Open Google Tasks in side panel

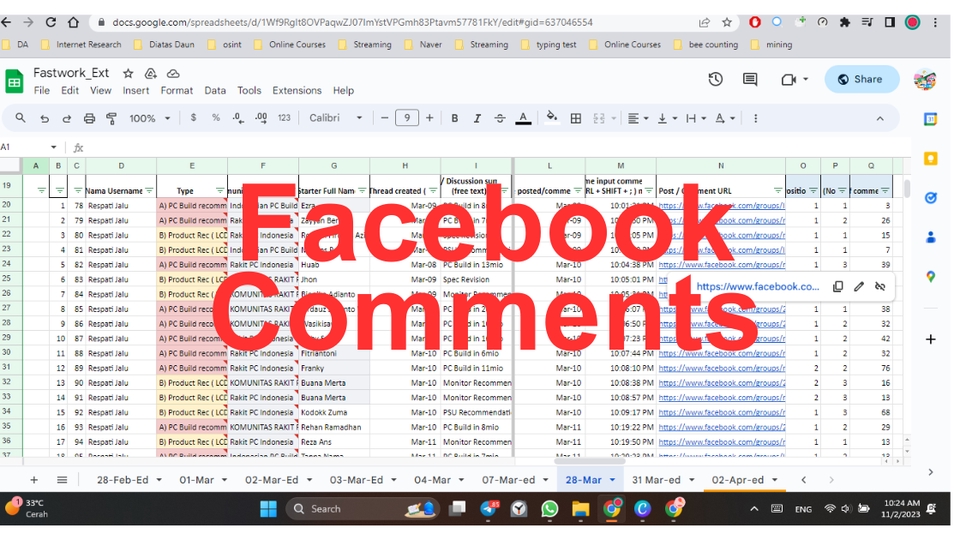[930, 198]
